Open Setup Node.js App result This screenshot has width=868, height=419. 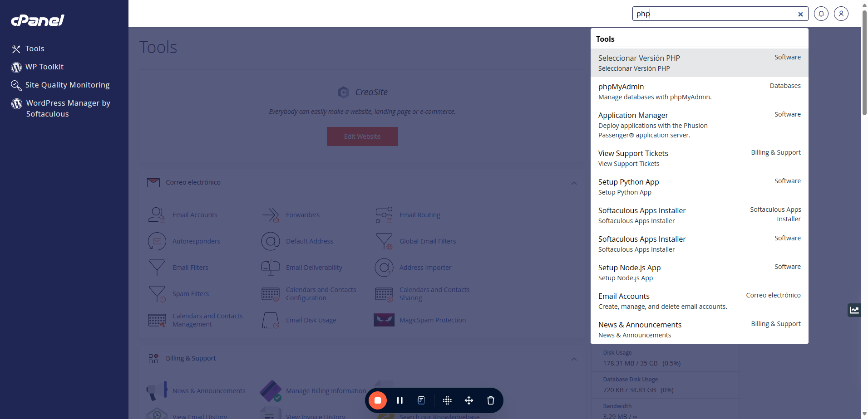pos(699,272)
